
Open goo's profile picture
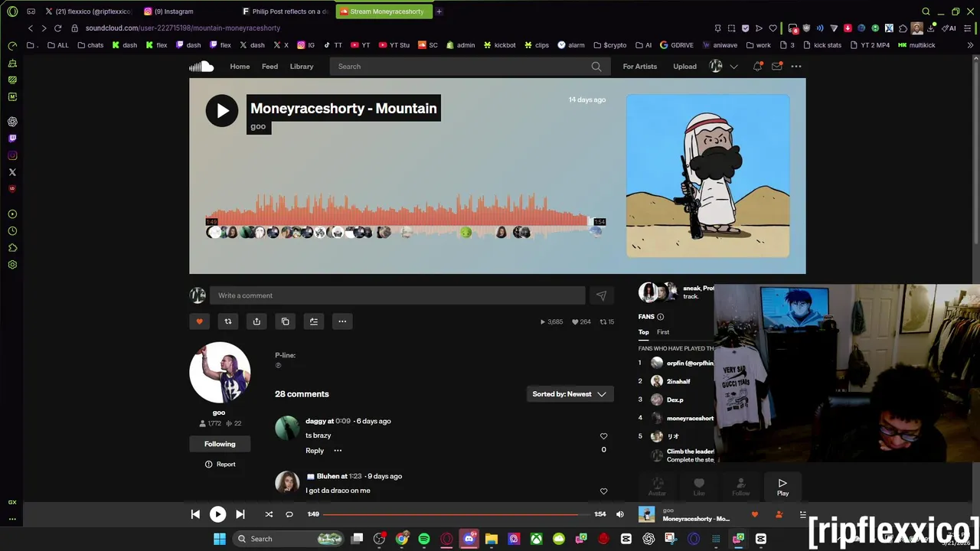pos(220,373)
